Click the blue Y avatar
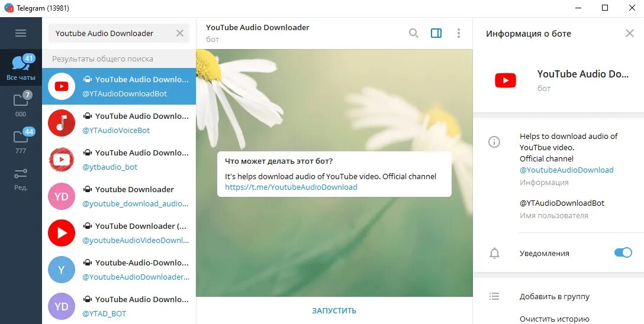The width and height of the screenshot is (644, 324). pos(62,270)
